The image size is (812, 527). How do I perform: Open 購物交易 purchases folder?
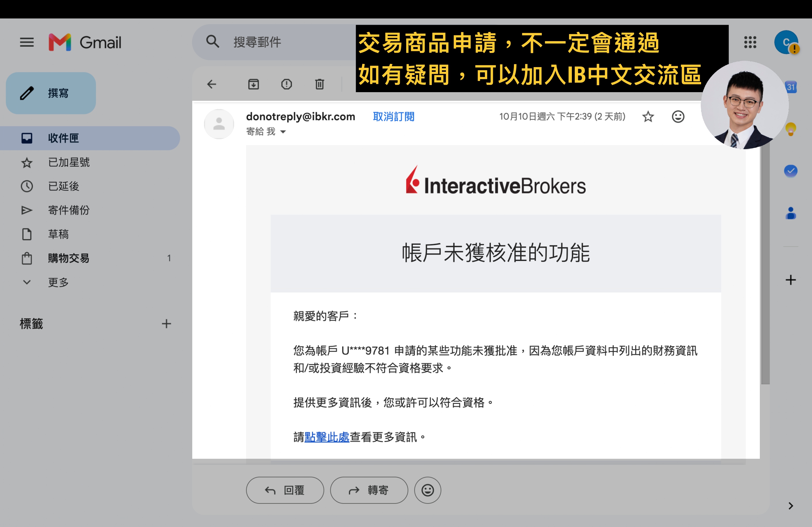[90, 258]
